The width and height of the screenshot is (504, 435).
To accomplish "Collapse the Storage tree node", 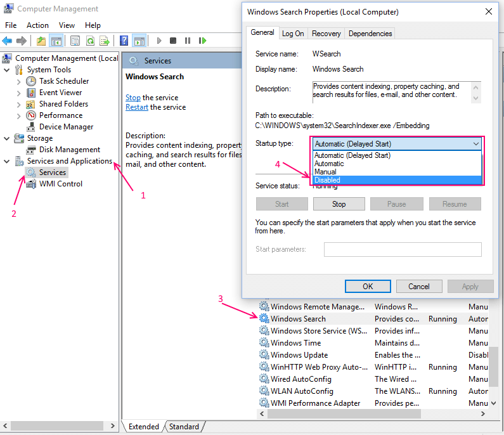I will coord(7,139).
